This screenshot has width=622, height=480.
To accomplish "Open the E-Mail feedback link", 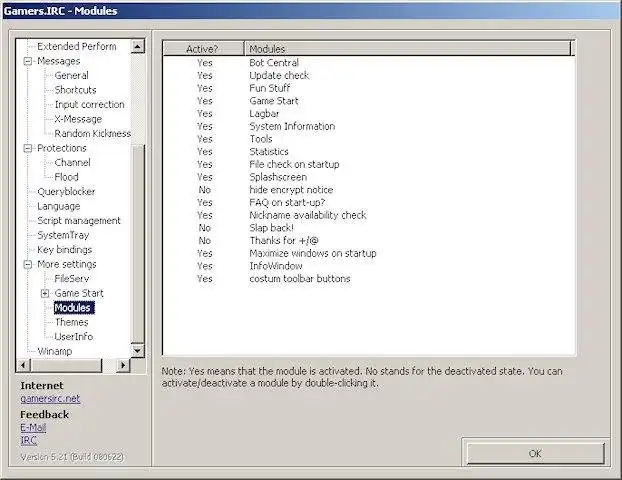I will 33,428.
